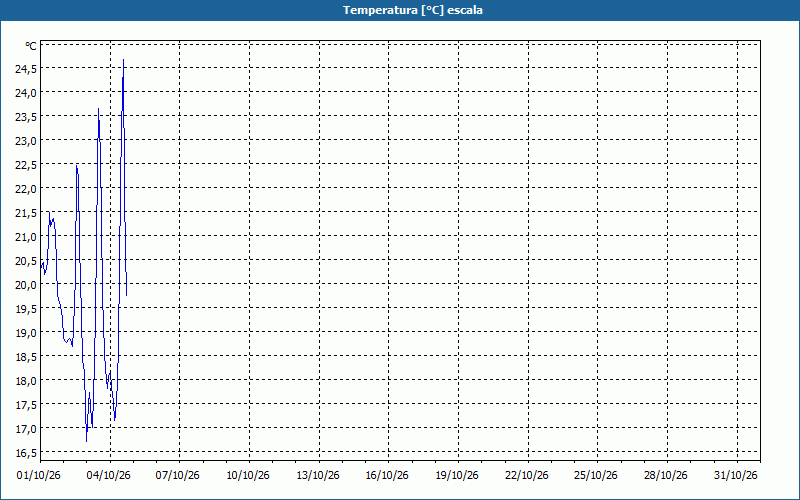Click the 16,5 y-axis value

pyautogui.click(x=26, y=453)
